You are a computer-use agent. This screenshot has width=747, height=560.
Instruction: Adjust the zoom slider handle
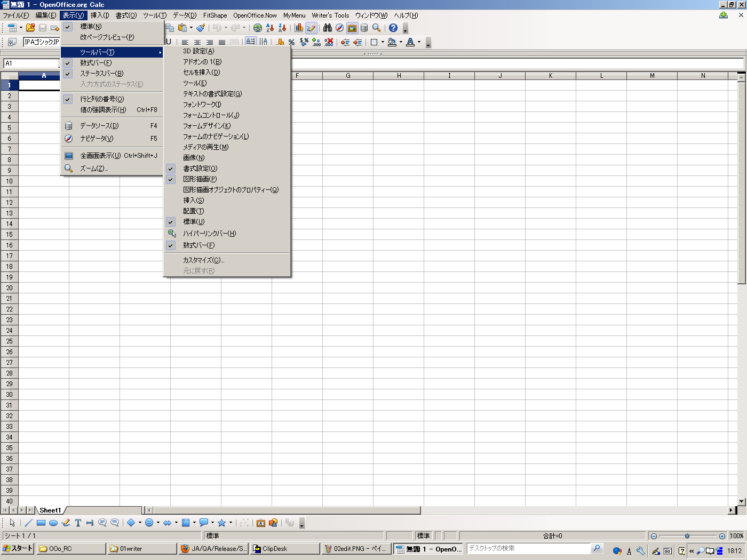[x=687, y=536]
